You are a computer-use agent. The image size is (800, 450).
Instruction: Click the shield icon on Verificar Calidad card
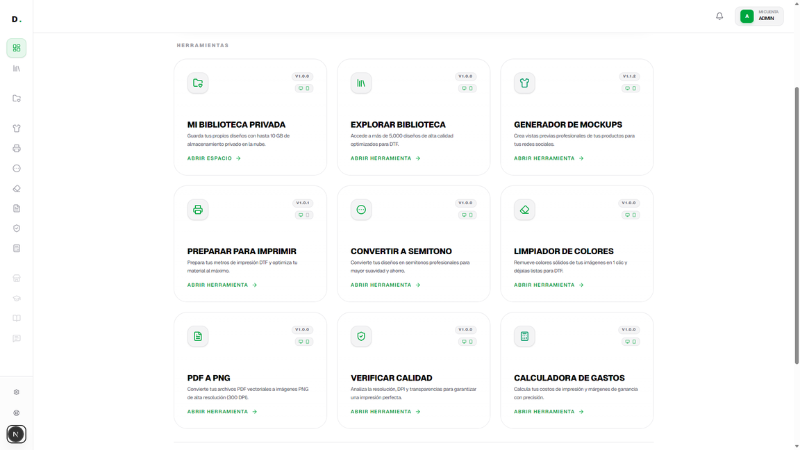361,336
